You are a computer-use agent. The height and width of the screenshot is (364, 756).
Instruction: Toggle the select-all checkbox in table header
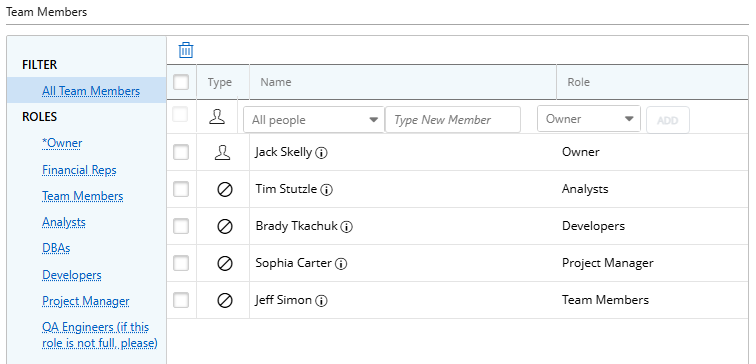coord(181,82)
